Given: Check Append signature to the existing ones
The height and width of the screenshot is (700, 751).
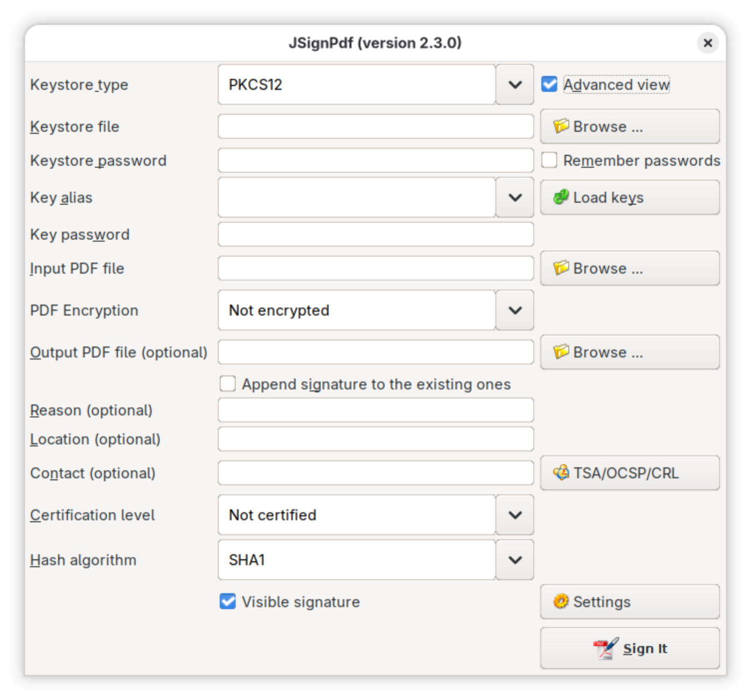Looking at the screenshot, I should [228, 384].
